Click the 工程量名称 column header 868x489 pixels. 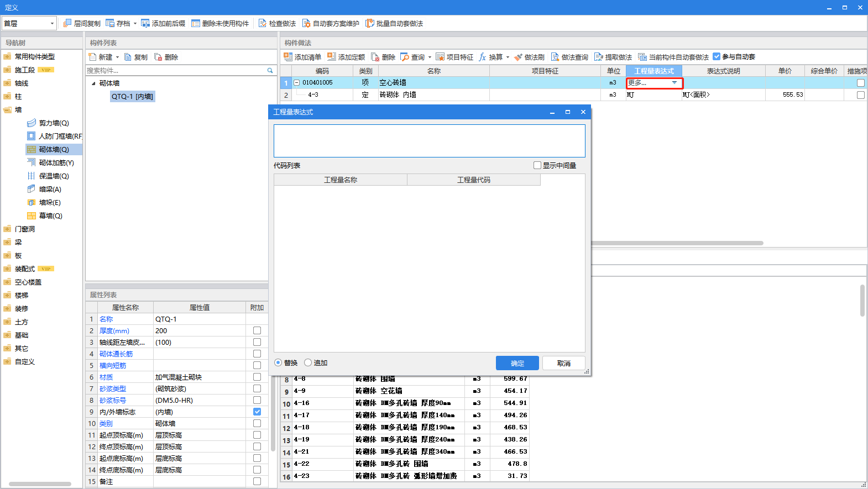pyautogui.click(x=341, y=180)
